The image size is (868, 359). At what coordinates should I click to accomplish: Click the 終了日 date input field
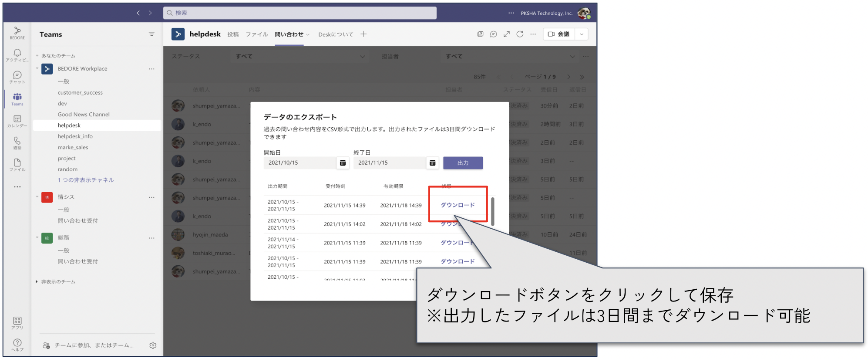coord(390,163)
